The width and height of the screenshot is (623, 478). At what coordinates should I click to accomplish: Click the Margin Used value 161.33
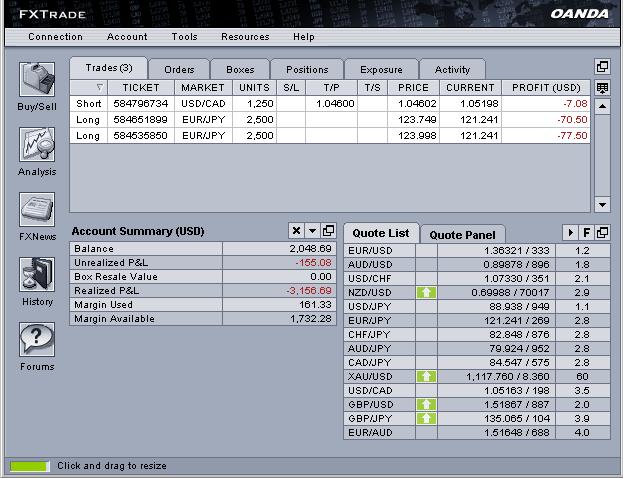click(x=315, y=305)
